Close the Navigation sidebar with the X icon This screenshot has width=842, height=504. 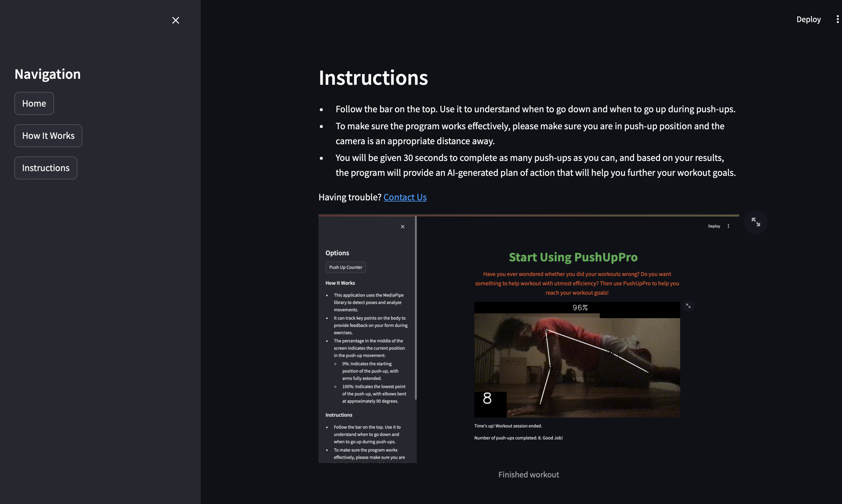click(x=175, y=20)
